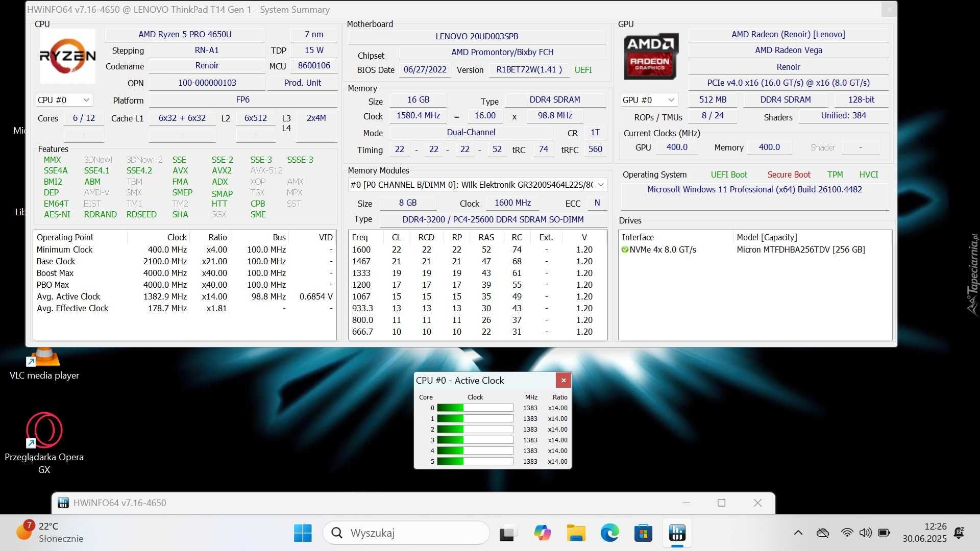Click the MCU value 8600106

pyautogui.click(x=314, y=65)
